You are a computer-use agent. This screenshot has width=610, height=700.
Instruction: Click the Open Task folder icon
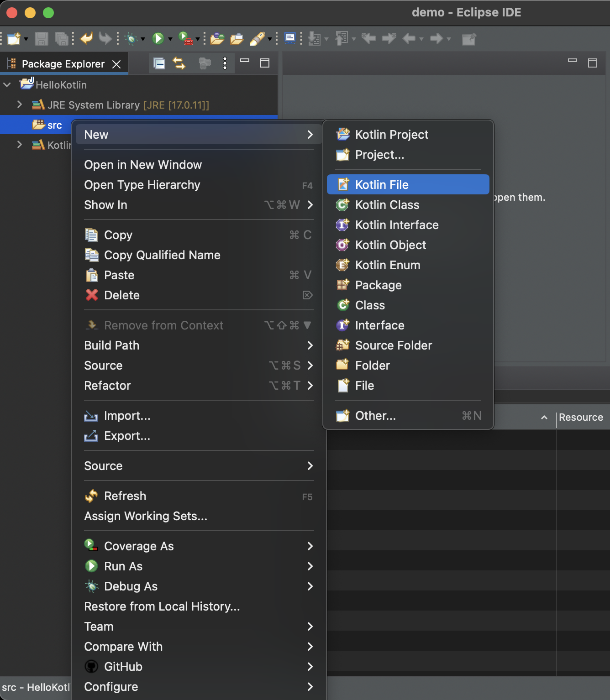(x=237, y=39)
